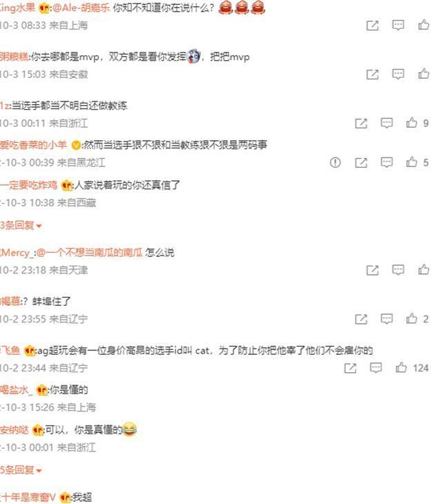This screenshot has width=442, height=504.
Task: Like the comment with 124 likes
Action: pos(401,367)
